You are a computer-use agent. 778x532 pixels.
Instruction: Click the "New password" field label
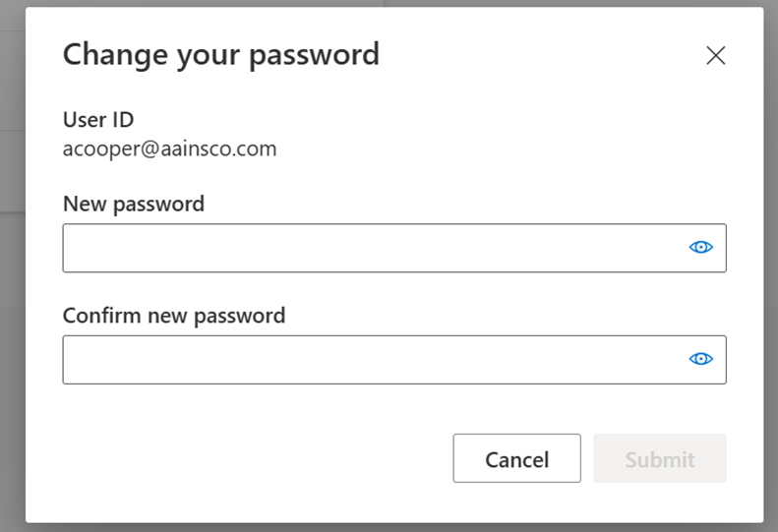point(134,205)
